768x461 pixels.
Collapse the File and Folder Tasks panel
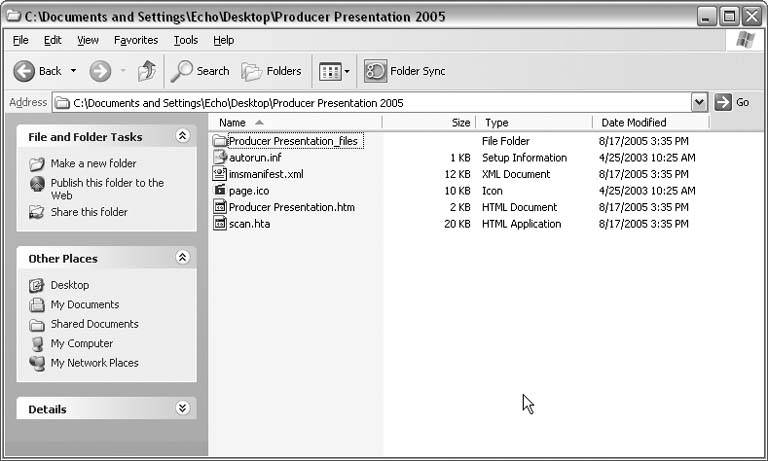point(182,136)
